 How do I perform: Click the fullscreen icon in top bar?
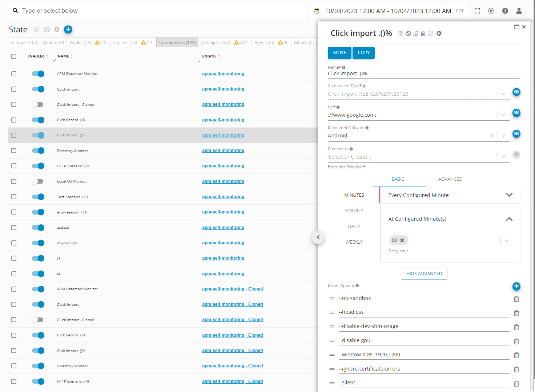[x=477, y=11]
